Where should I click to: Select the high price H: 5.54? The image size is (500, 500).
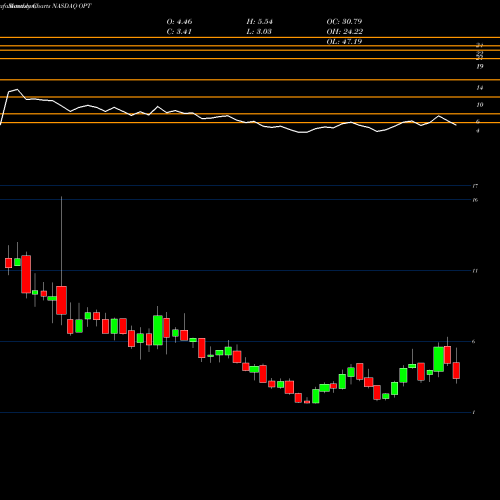(x=260, y=22)
